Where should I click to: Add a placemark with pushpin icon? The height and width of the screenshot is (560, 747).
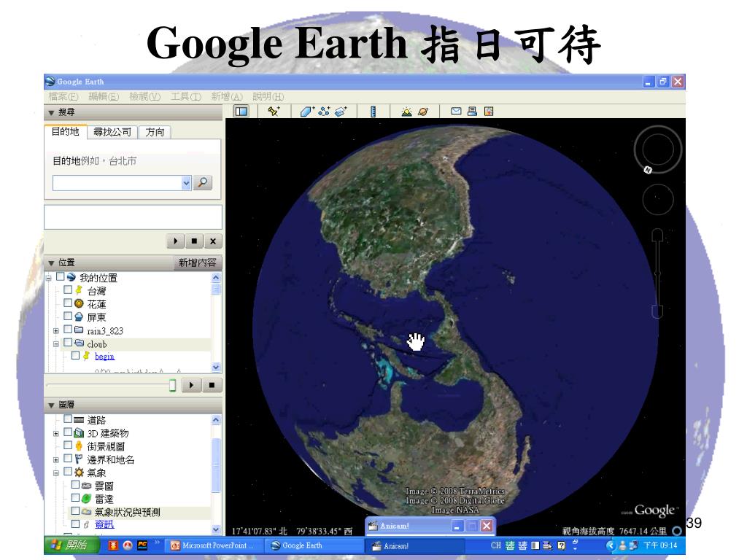click(x=274, y=112)
